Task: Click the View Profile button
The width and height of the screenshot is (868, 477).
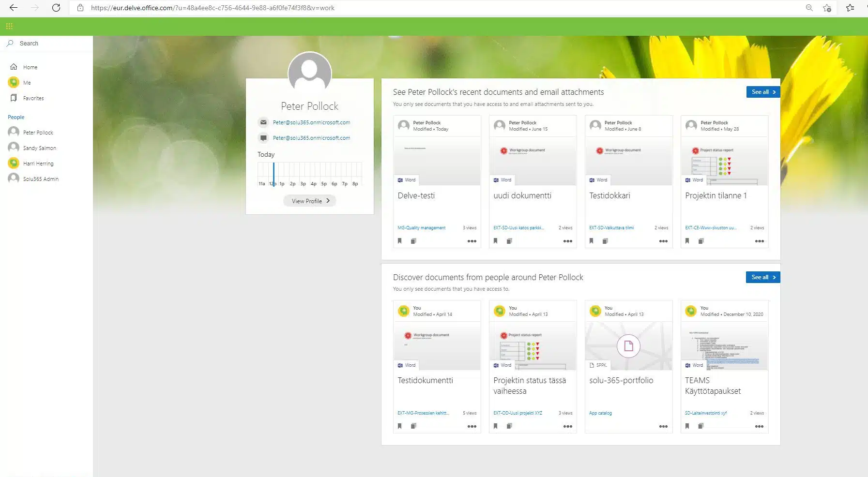Action: coord(310,201)
